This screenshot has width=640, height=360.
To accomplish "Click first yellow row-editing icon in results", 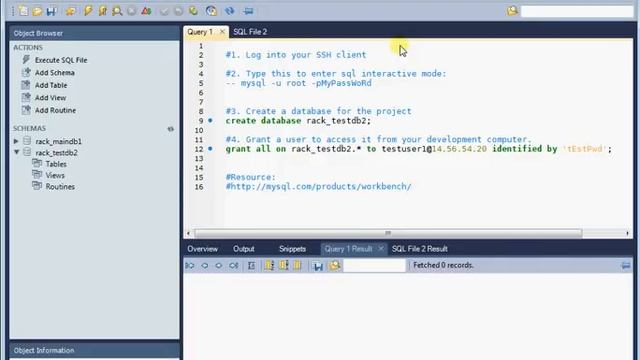I will [x=269, y=265].
